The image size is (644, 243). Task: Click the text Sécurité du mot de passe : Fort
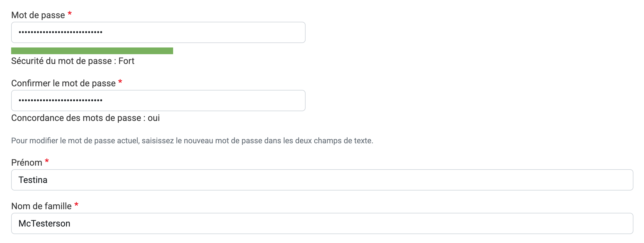click(72, 61)
